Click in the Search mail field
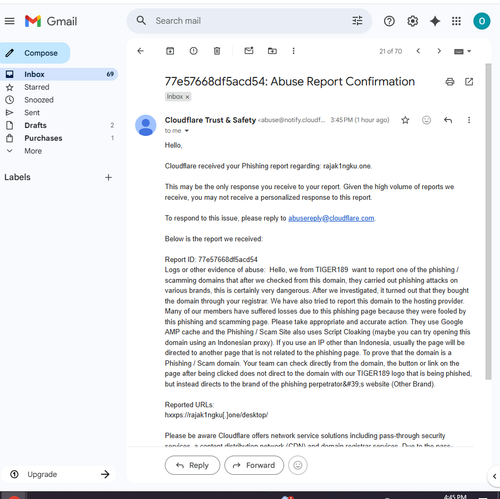Image resolution: width=500 pixels, height=499 pixels. (x=250, y=21)
